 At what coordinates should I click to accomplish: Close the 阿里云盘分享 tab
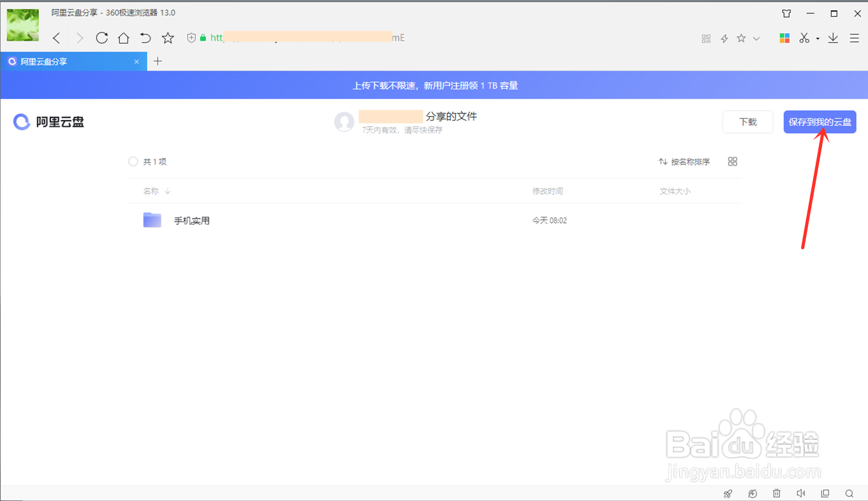coord(136,62)
